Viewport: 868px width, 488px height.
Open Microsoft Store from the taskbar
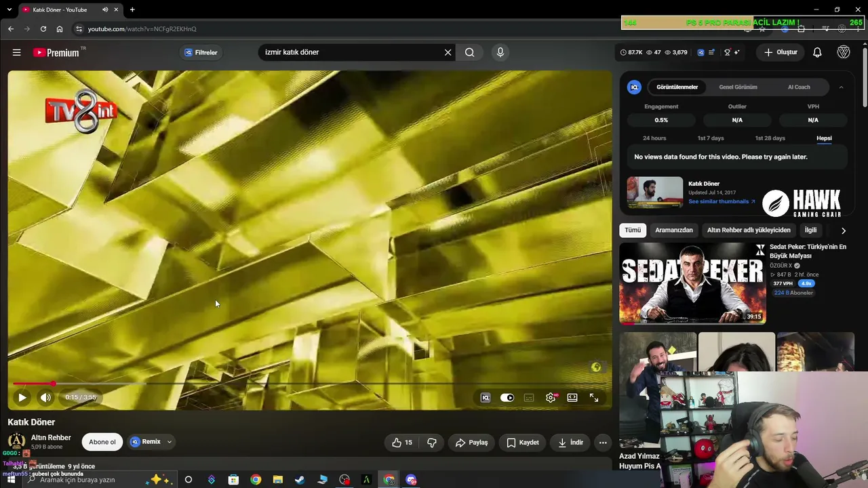[x=233, y=480]
